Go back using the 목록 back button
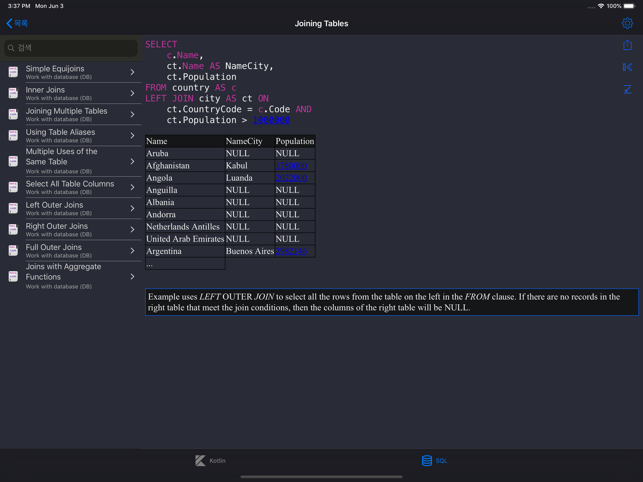The width and height of the screenshot is (643, 482). click(x=17, y=23)
